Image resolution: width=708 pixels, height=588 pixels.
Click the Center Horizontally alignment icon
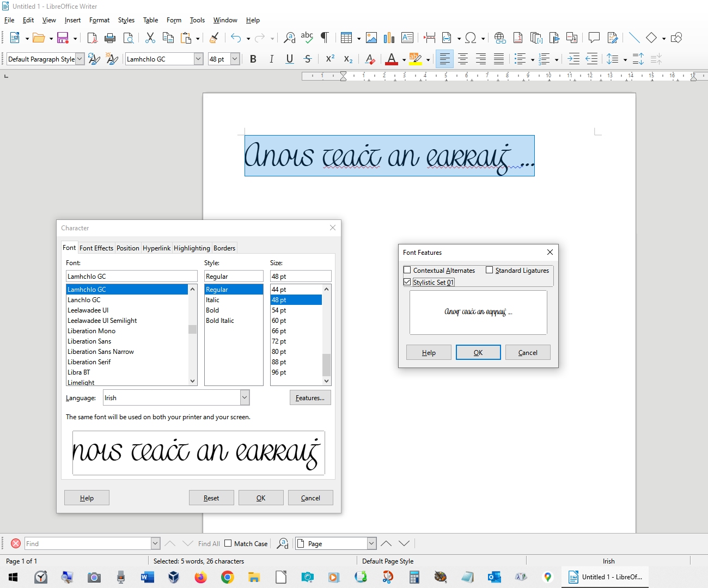tap(463, 59)
